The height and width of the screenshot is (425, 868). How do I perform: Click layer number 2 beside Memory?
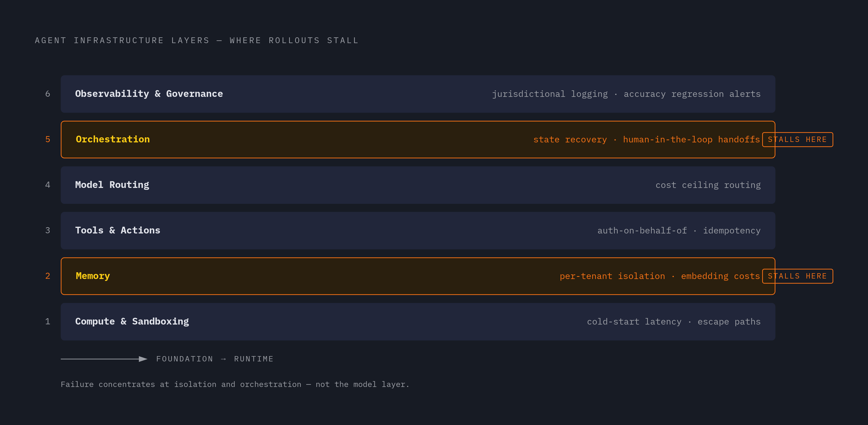pos(47,276)
